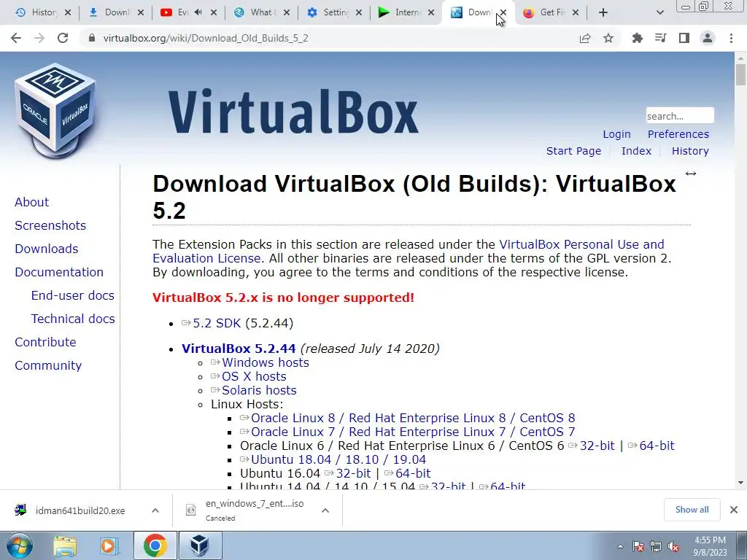This screenshot has width=747, height=560.
Task: Expand options for en_windows_7 iso download
Action: [x=325, y=510]
